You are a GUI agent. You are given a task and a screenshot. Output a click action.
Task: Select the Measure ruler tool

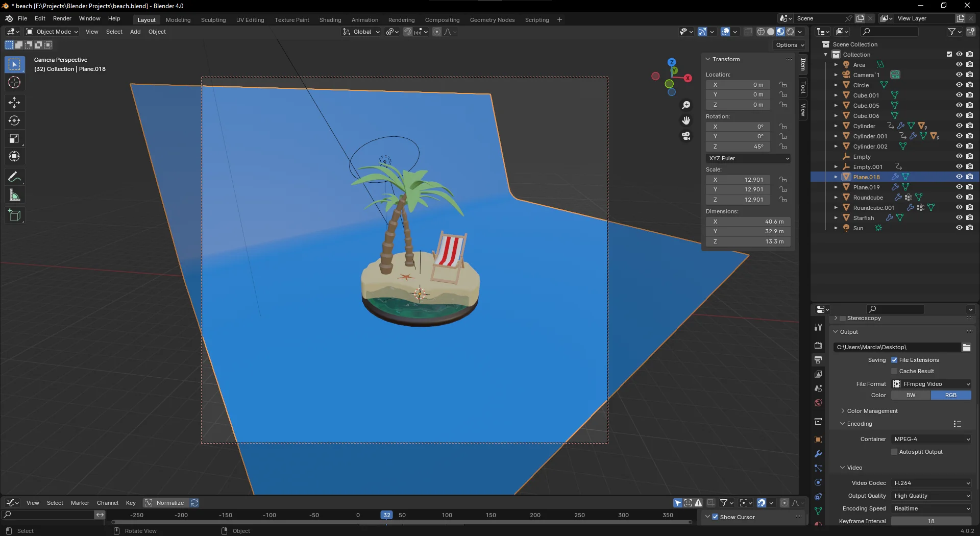point(14,195)
